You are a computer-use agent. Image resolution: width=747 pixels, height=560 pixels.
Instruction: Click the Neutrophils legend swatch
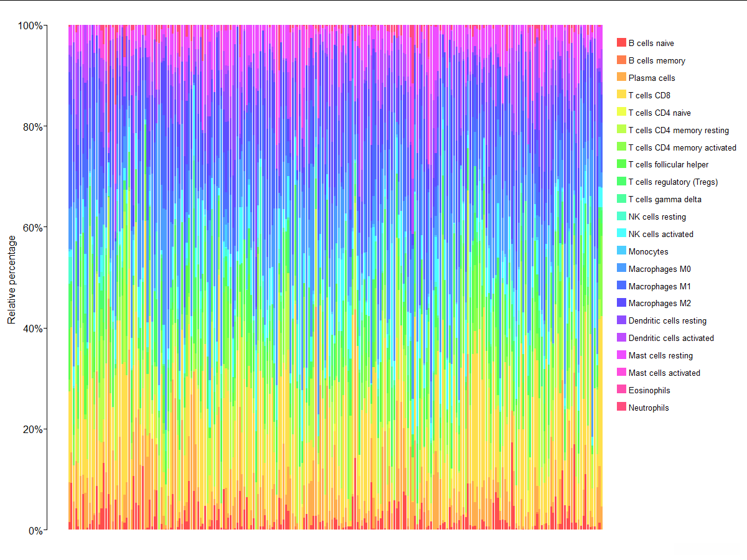[x=621, y=408]
